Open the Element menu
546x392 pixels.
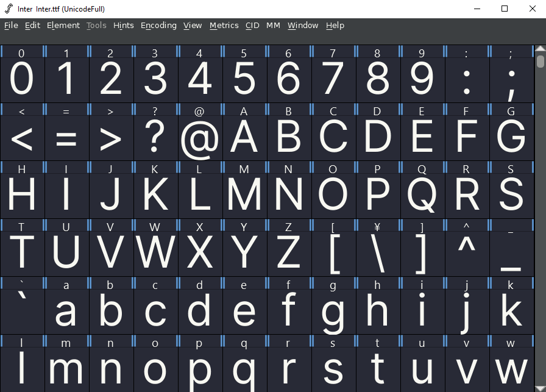pos(63,25)
